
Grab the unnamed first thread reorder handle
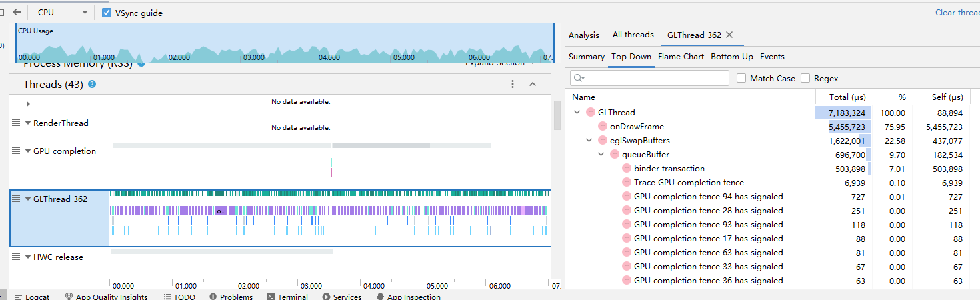coord(16,104)
